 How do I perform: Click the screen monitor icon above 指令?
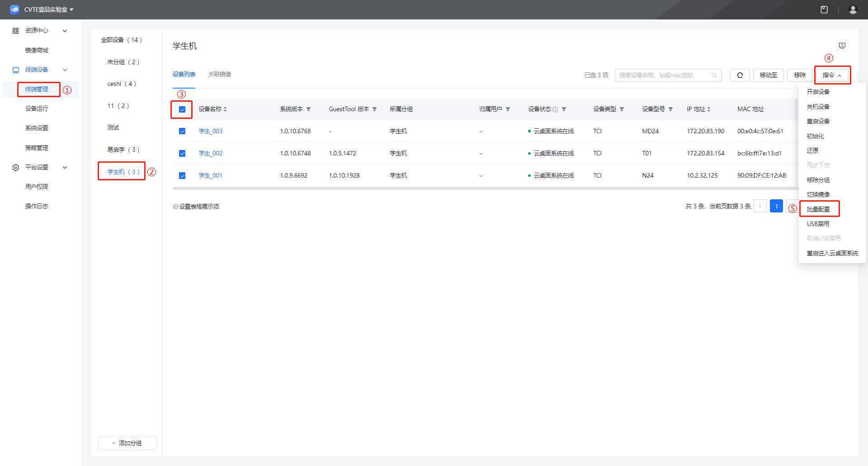point(842,46)
